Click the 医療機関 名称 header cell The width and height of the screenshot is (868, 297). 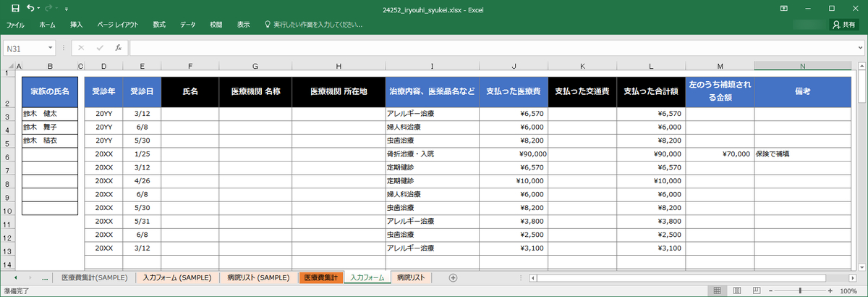tap(255, 92)
